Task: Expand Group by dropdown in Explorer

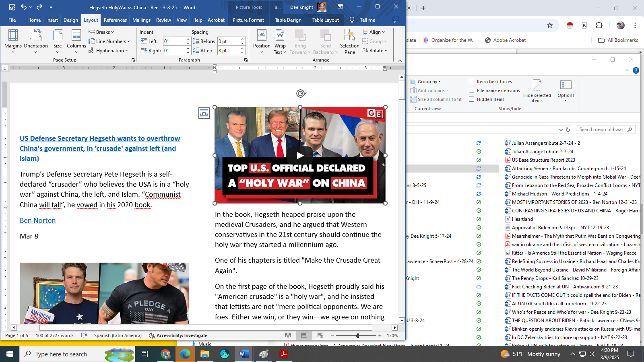Action: (426, 81)
